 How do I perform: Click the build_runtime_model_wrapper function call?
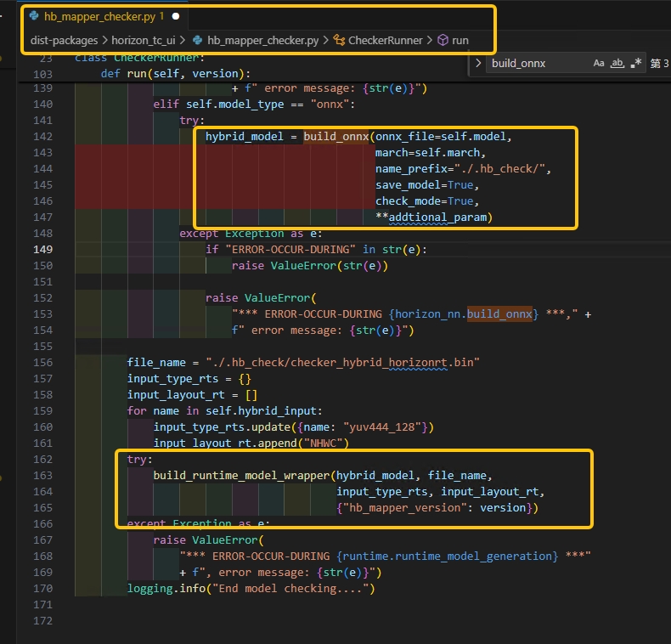pyautogui.click(x=242, y=476)
